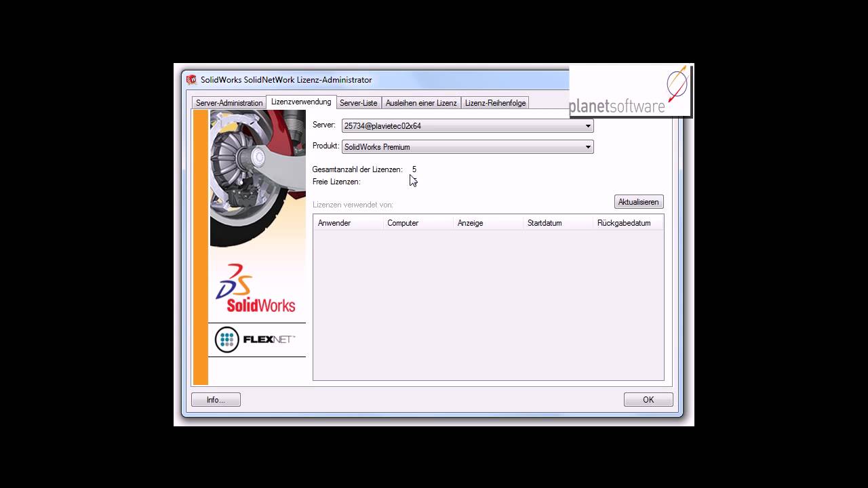Click the Gesamtanzahl der Lizenzen label
The height and width of the screenshot is (488, 868).
(x=357, y=169)
